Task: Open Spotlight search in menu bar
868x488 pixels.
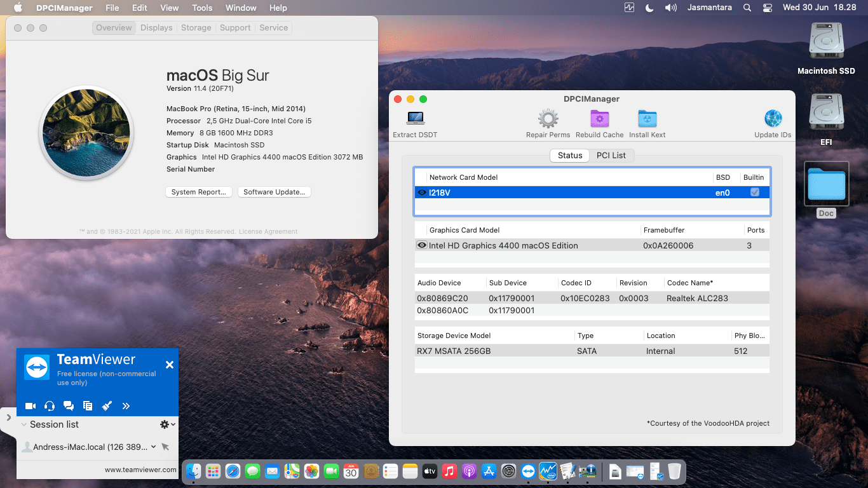Action: (x=747, y=8)
